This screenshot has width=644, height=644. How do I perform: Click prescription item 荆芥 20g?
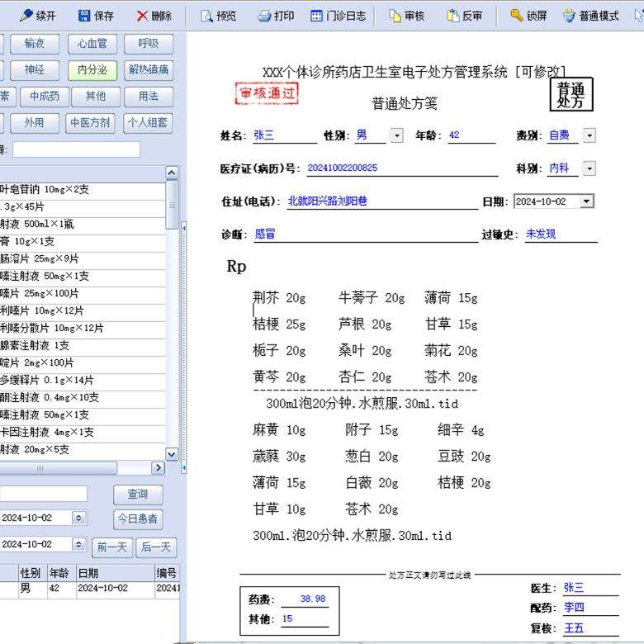pyautogui.click(x=279, y=298)
